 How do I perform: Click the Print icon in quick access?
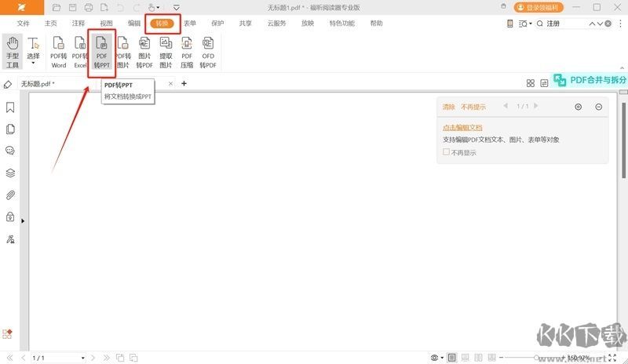[89, 7]
